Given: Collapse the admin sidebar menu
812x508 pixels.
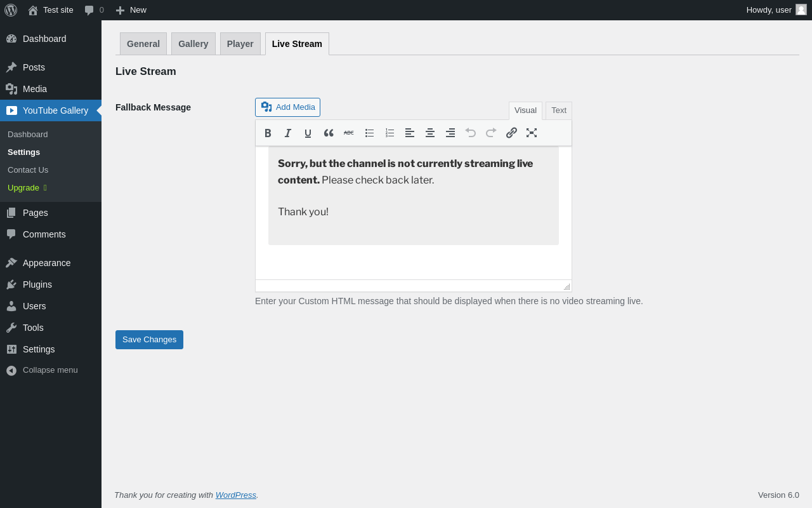Looking at the screenshot, I should coord(51,370).
